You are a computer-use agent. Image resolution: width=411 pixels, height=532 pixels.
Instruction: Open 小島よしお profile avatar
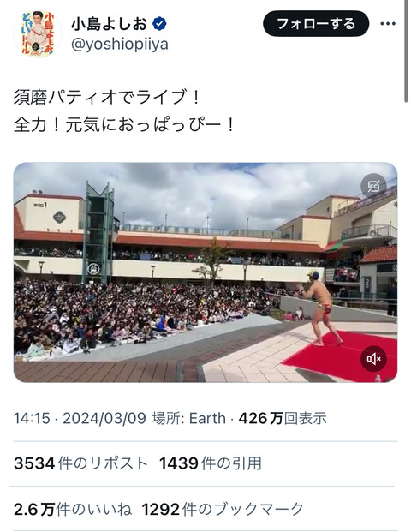tap(38, 34)
